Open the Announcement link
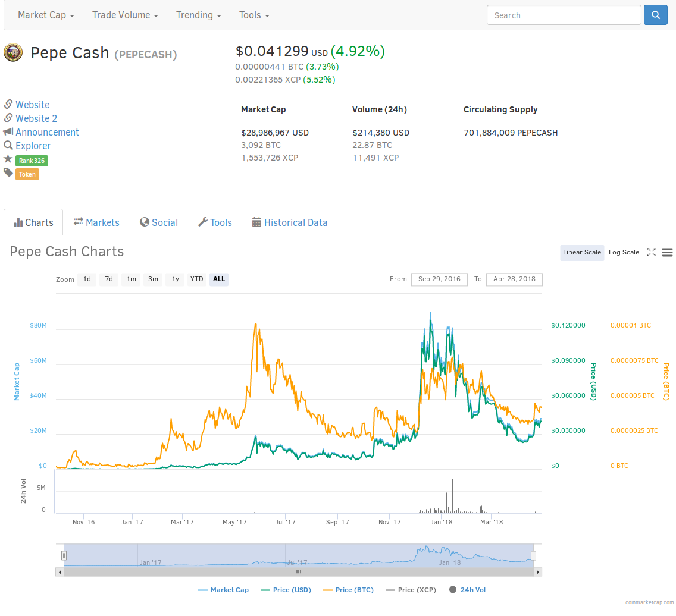The image size is (676, 616). [47, 132]
